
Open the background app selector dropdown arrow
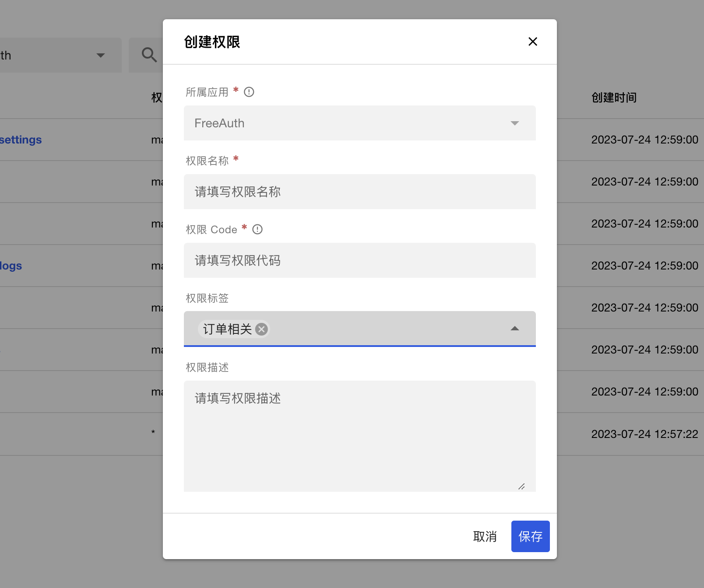pyautogui.click(x=101, y=55)
